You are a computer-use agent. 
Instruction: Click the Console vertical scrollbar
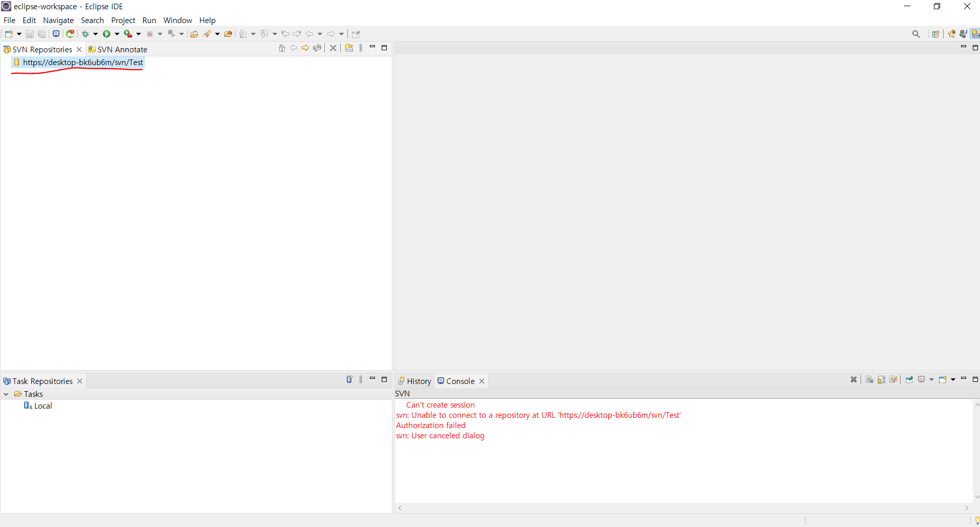(976, 451)
